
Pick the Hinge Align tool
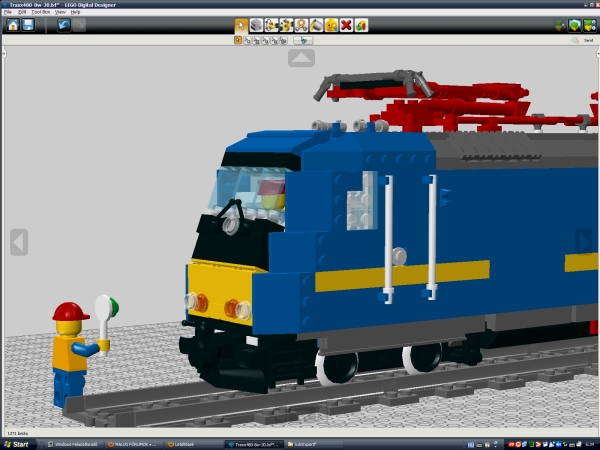pos(286,26)
